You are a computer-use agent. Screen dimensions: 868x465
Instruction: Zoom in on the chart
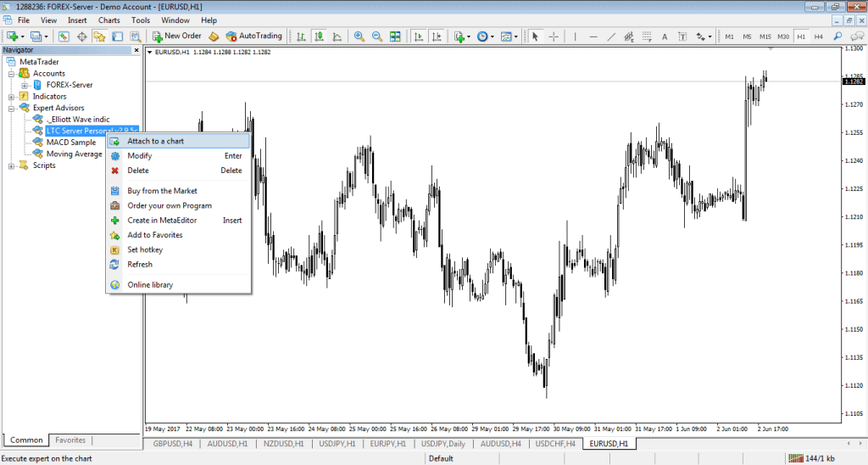[x=359, y=36]
